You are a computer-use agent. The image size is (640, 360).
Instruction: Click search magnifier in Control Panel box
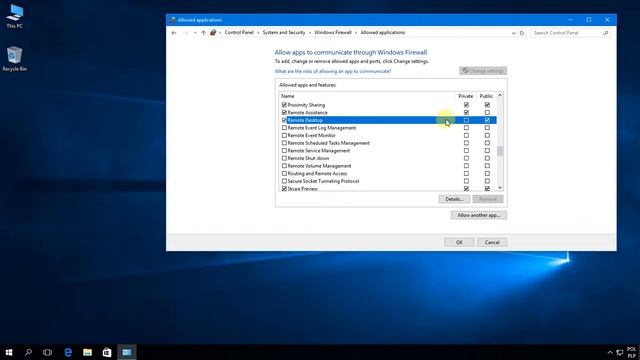[606, 33]
